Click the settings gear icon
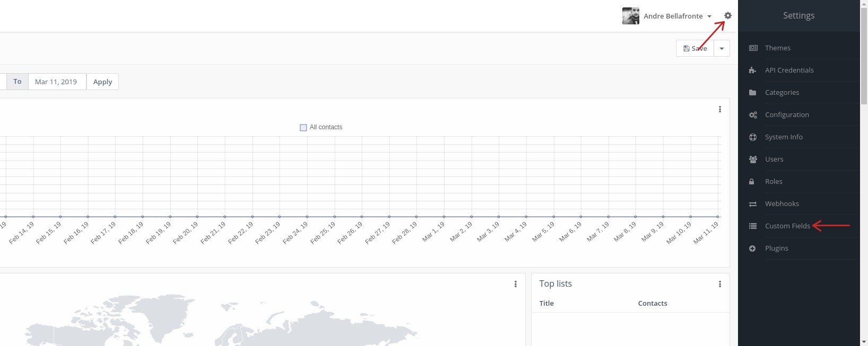The height and width of the screenshot is (346, 868). [727, 16]
